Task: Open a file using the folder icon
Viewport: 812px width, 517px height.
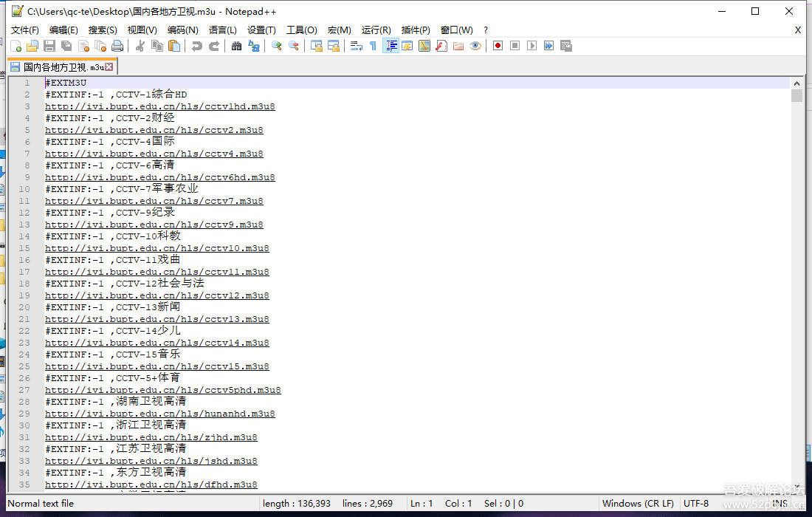Action: pyautogui.click(x=32, y=46)
